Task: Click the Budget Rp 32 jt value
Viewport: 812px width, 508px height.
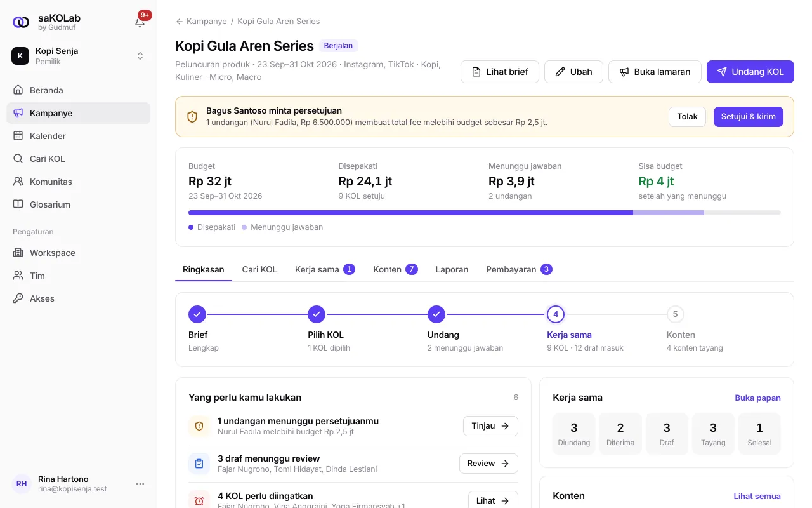Action: [x=210, y=181]
